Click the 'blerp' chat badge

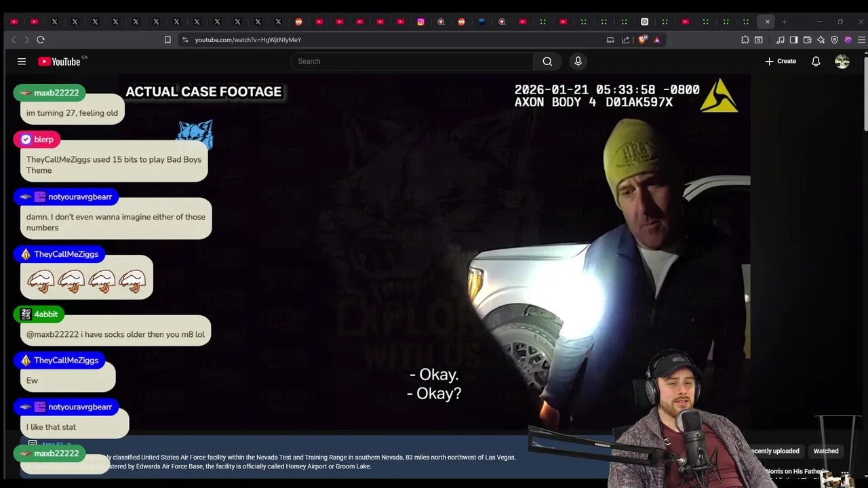click(37, 140)
